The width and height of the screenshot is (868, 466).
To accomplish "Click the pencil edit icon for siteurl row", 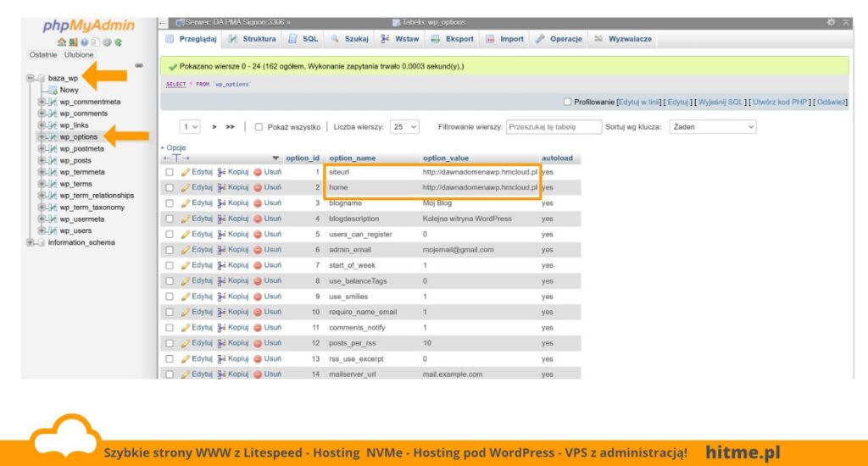I will point(186,172).
